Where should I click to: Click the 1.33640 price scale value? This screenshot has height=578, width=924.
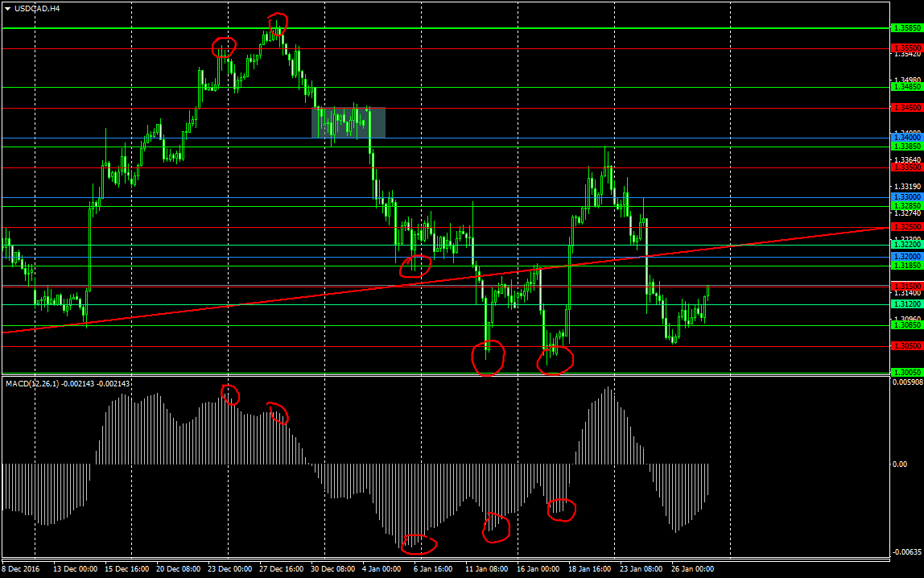tap(908, 159)
